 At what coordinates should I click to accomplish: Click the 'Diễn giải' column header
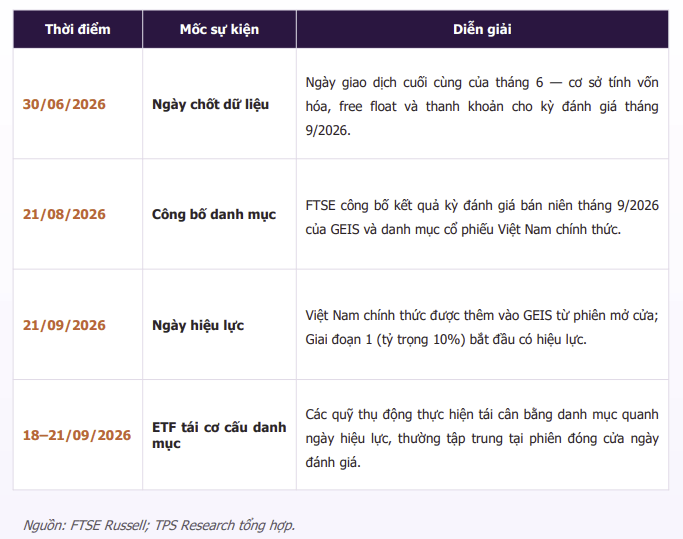482,29
